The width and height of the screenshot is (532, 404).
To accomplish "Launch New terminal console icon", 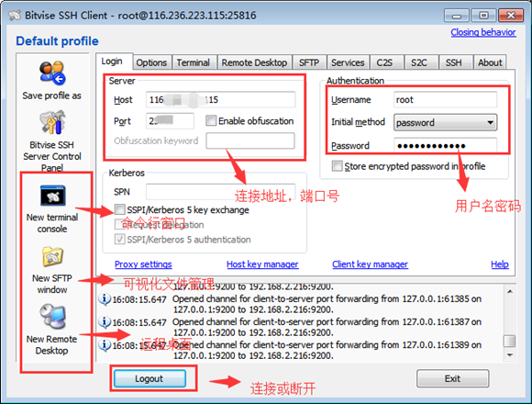I will point(52,196).
